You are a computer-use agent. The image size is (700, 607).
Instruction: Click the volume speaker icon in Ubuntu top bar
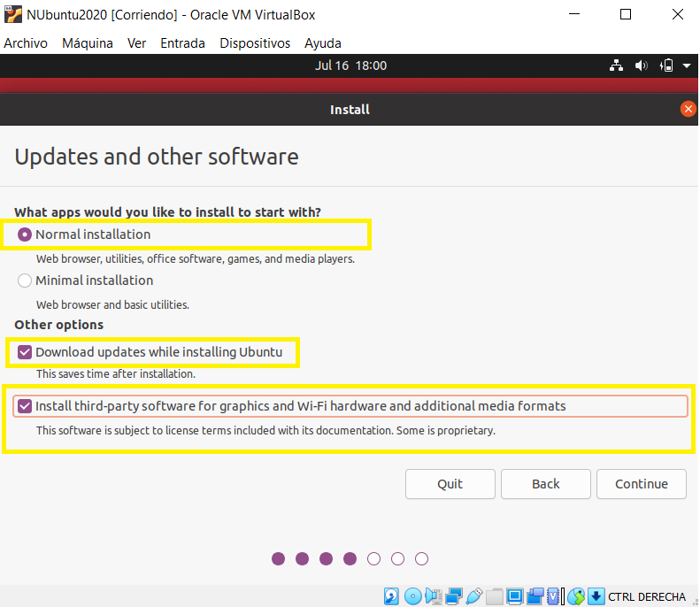(x=642, y=65)
